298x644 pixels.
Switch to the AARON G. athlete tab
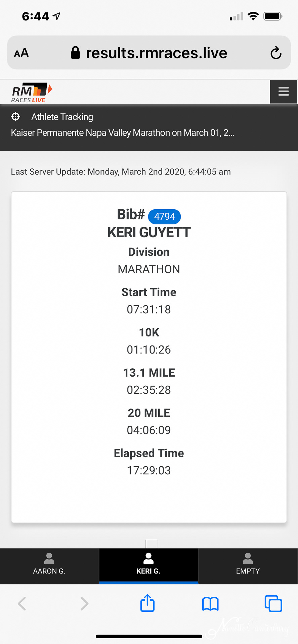(49, 566)
